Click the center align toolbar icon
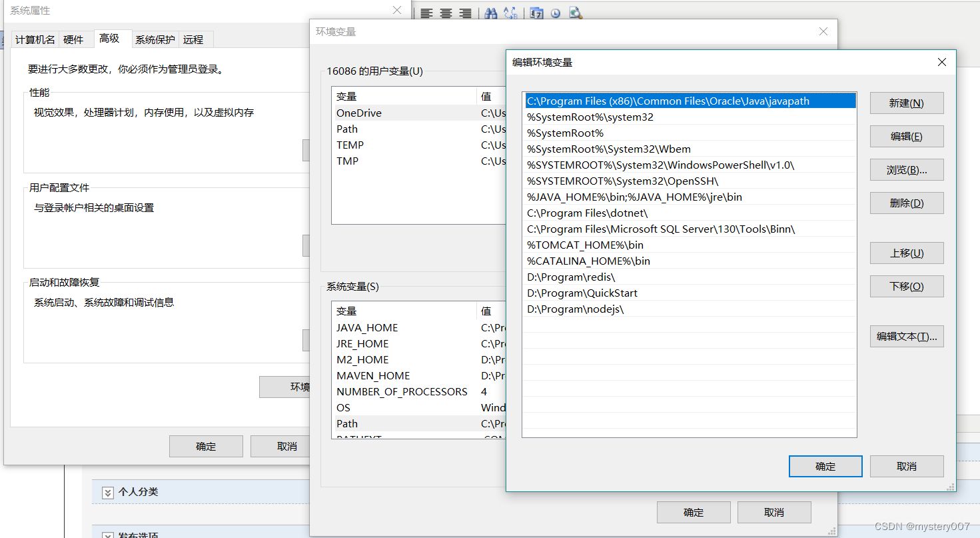980x538 pixels. [446, 13]
